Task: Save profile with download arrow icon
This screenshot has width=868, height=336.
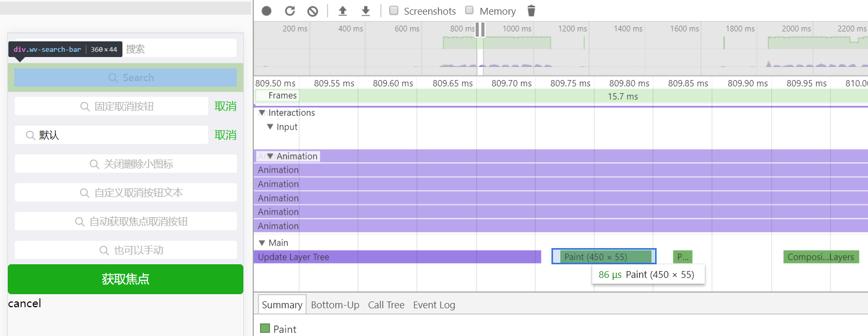Action: coord(366,11)
